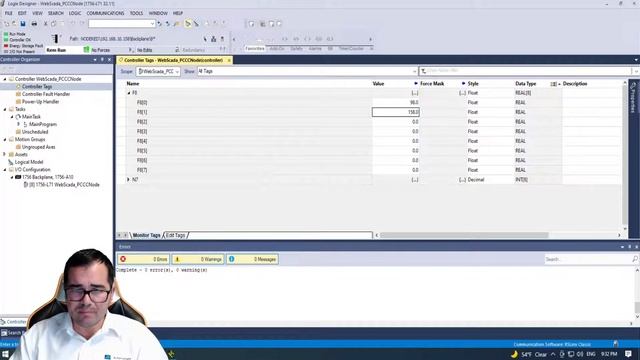
Task: Select Power-Up Handler in the tree
Action: [x=40, y=102]
